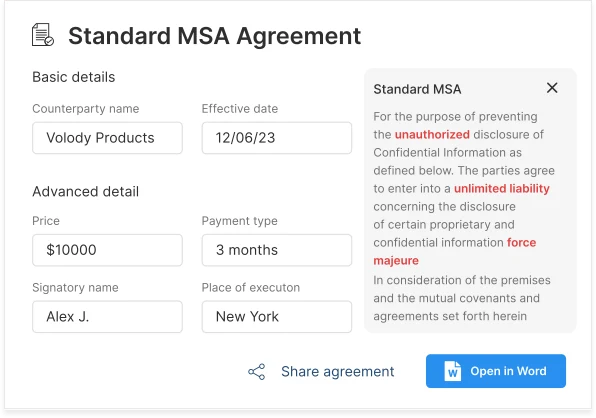
Task: Select the Place of execution field
Action: coord(277,317)
